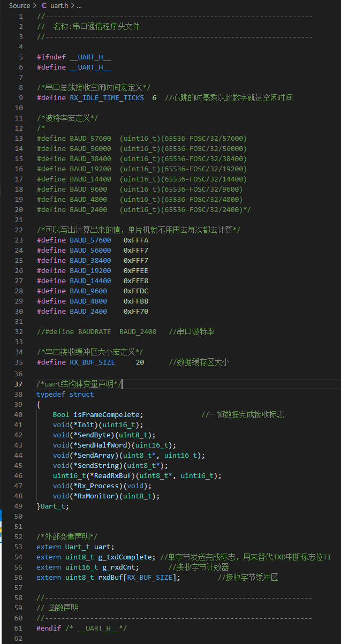Click the '名称:串口通信程序头文件' comment
341x644 pixels.
tap(96, 26)
